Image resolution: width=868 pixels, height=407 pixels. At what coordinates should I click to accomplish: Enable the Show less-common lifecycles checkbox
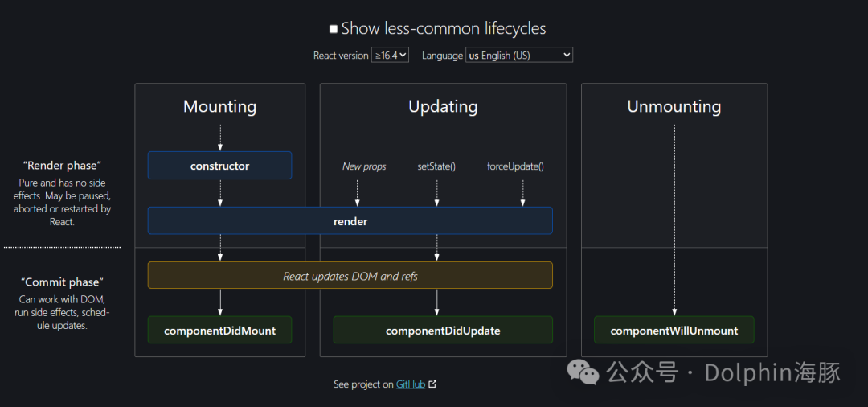(x=334, y=29)
